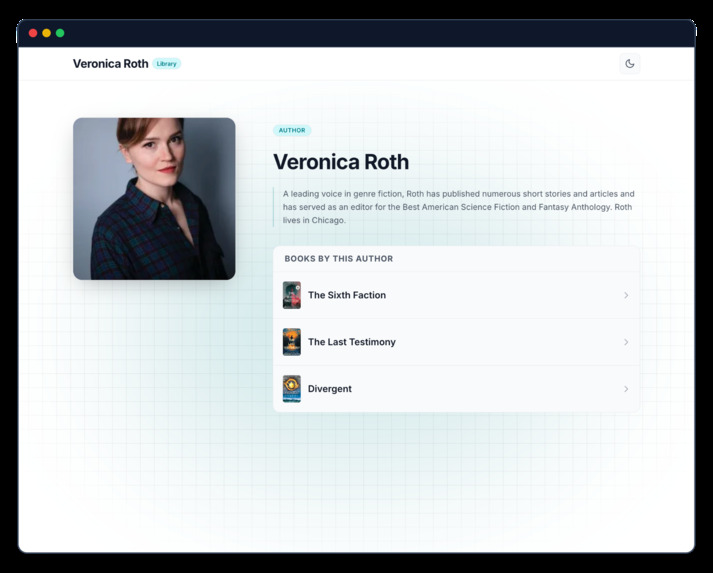The height and width of the screenshot is (573, 713).
Task: Open The Sixth Faction book cover thumbnail
Action: coord(291,295)
